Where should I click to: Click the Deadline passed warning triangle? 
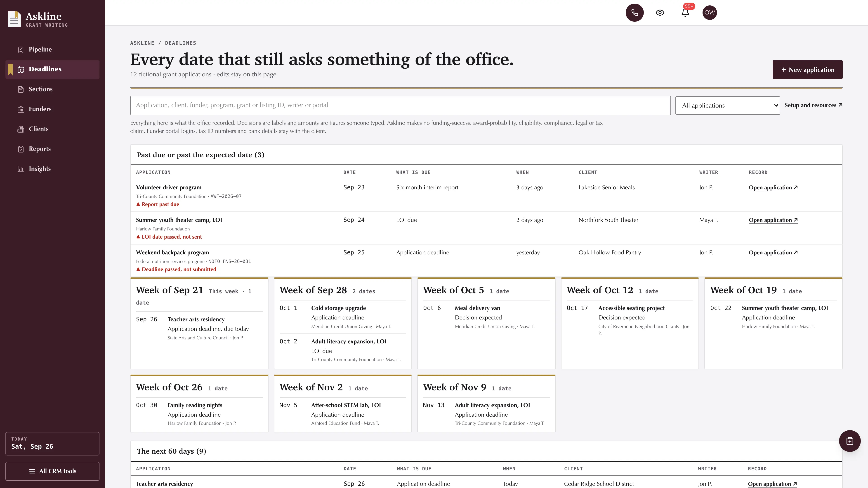pos(138,269)
